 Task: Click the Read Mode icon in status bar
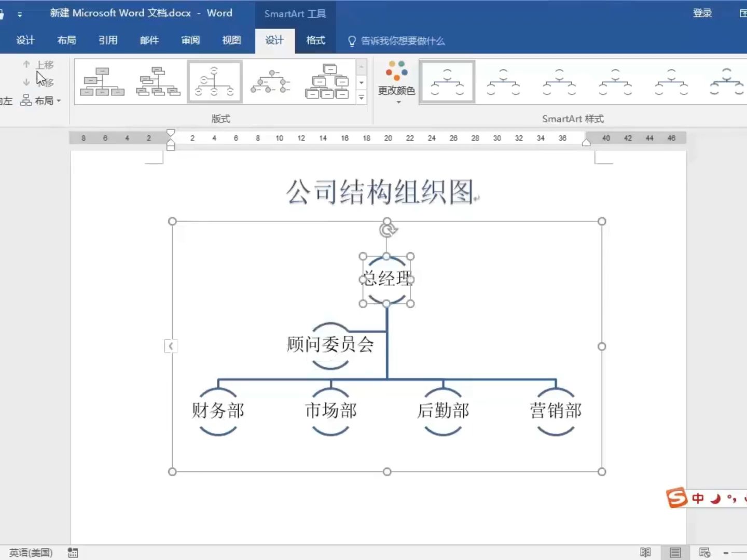click(645, 552)
